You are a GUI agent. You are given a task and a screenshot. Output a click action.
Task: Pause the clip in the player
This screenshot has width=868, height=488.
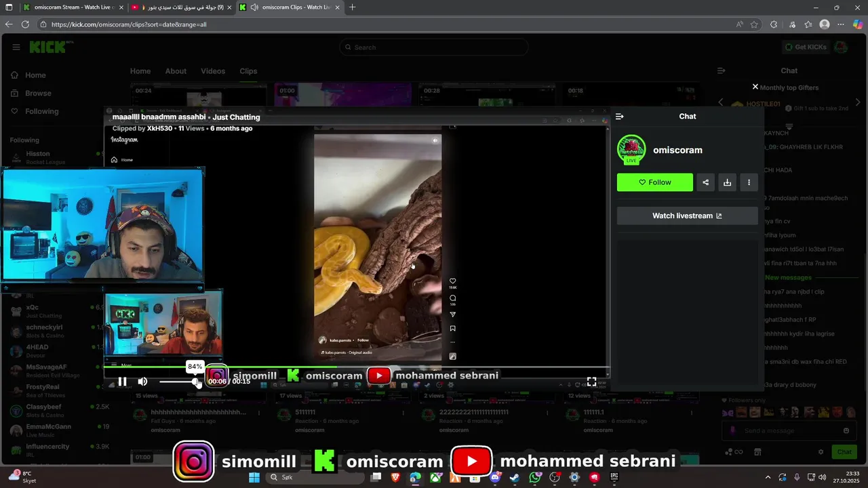(x=122, y=382)
